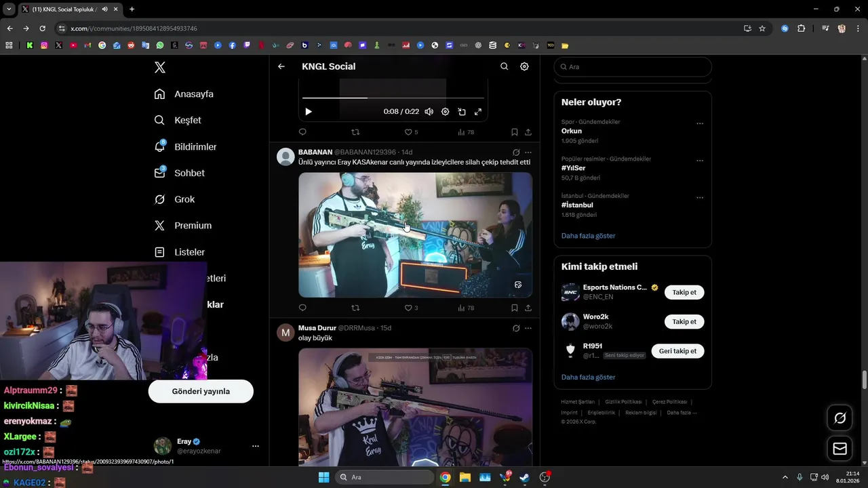868x488 pixels.
Task: Open floating Grok button
Action: (x=840, y=418)
